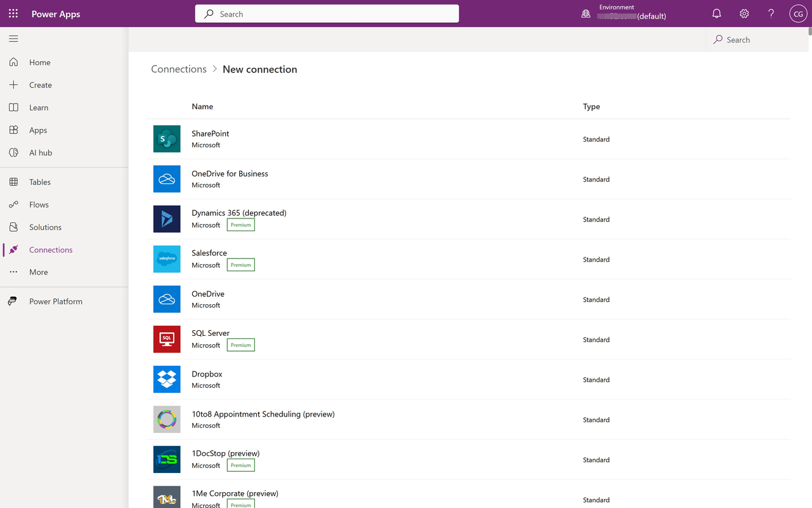The height and width of the screenshot is (508, 812).
Task: Click the Home house icon
Action: [13, 62]
